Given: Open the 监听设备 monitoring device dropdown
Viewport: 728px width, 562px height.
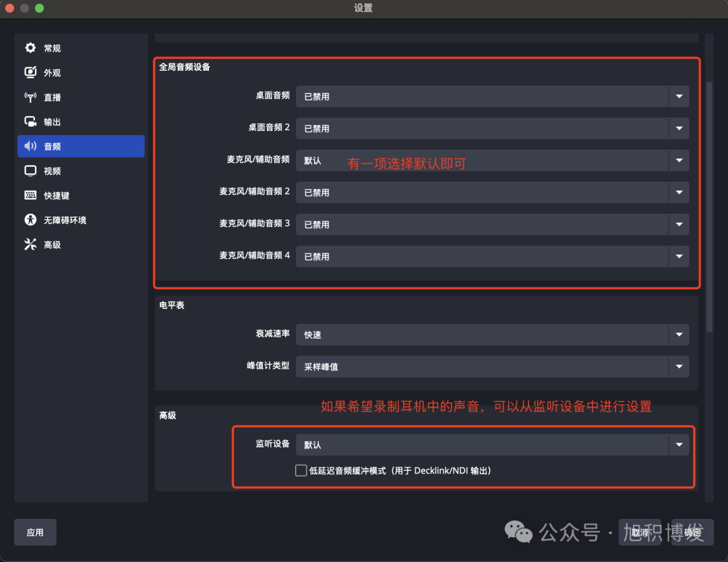Looking at the screenshot, I should coord(679,444).
